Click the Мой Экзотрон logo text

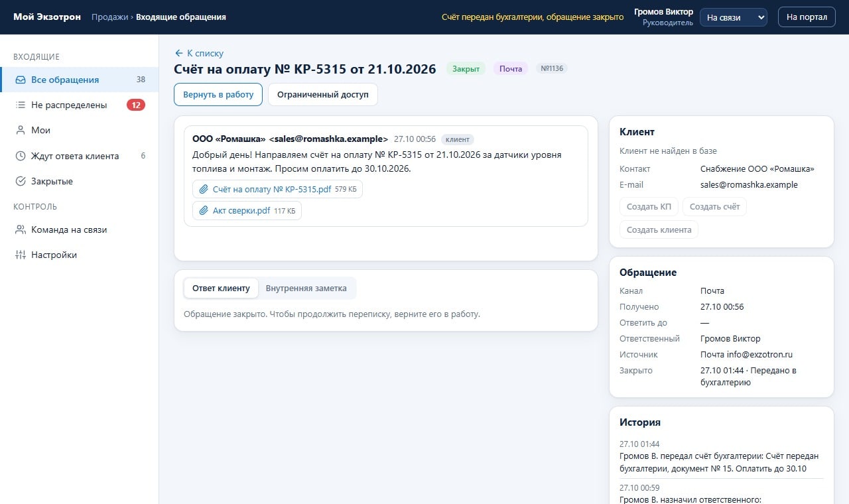(x=47, y=17)
